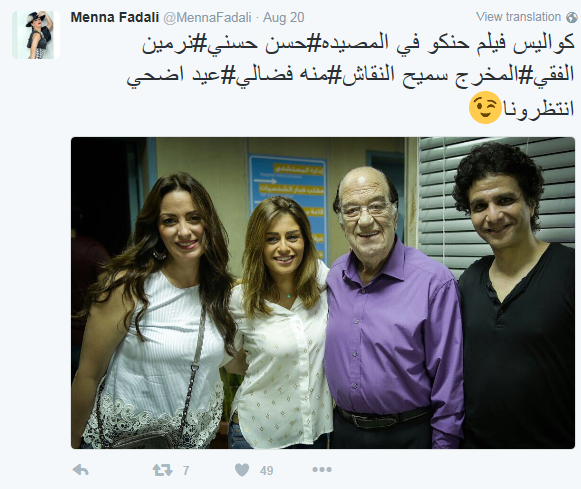Viewport: 581px width, 489px height.
Task: Click the globe icon beside View translation
Action: coord(572,17)
